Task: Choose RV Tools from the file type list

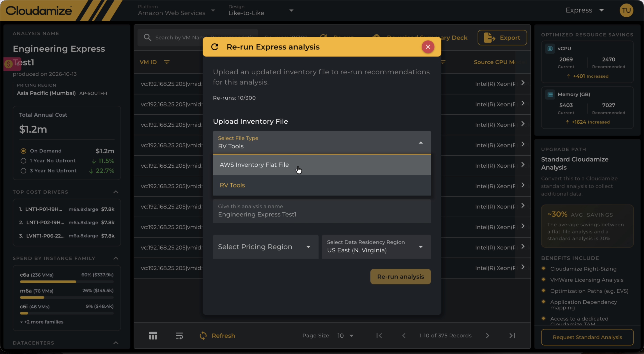Action: (322, 185)
